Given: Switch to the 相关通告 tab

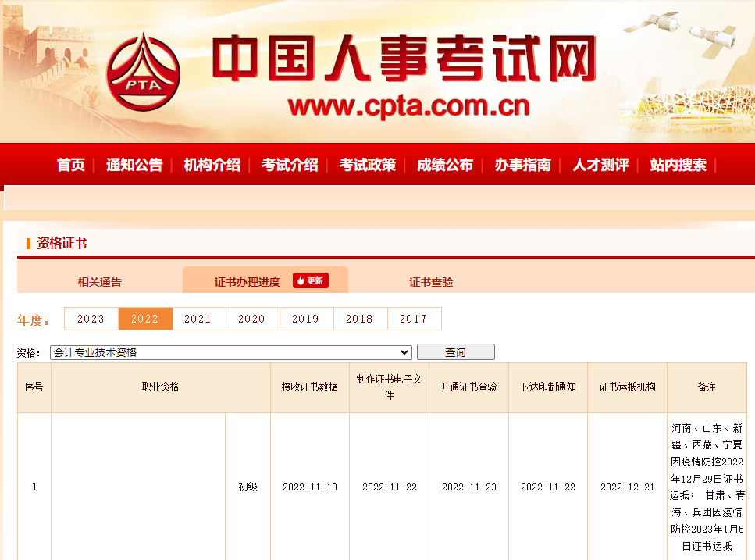Looking at the screenshot, I should [x=99, y=282].
